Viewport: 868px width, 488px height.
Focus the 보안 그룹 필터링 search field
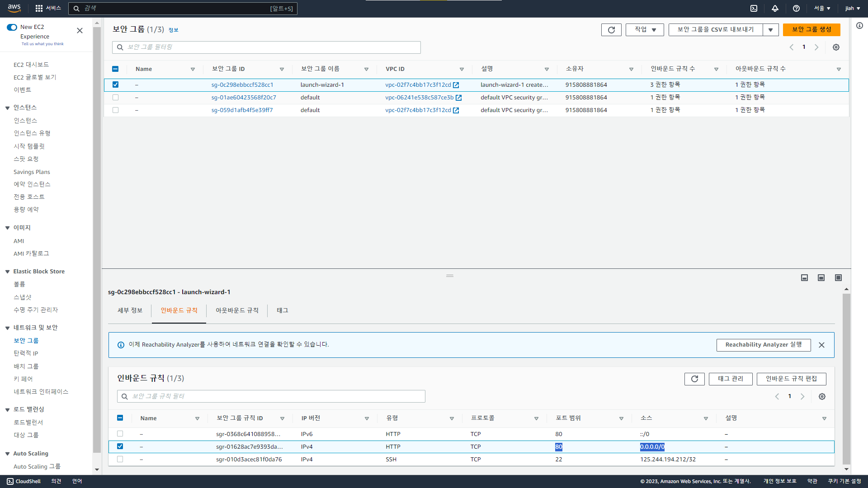click(x=266, y=47)
